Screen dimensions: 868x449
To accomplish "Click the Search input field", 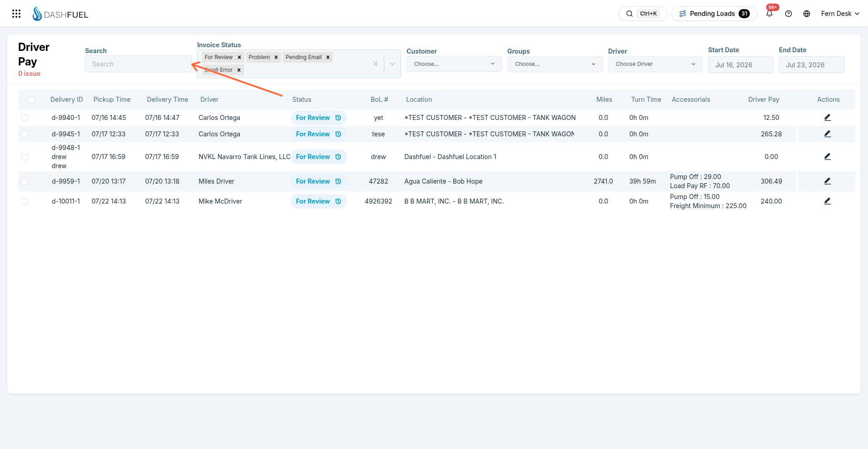I will tap(138, 64).
